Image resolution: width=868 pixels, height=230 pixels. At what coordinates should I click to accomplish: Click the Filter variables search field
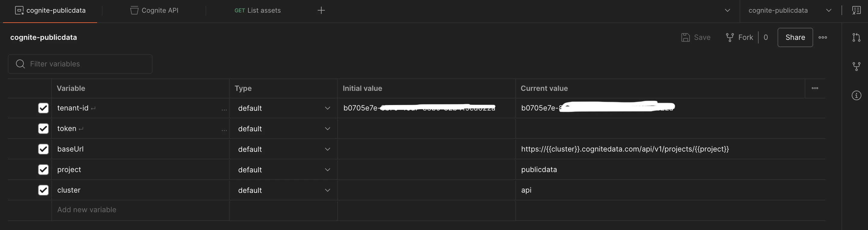(80, 64)
